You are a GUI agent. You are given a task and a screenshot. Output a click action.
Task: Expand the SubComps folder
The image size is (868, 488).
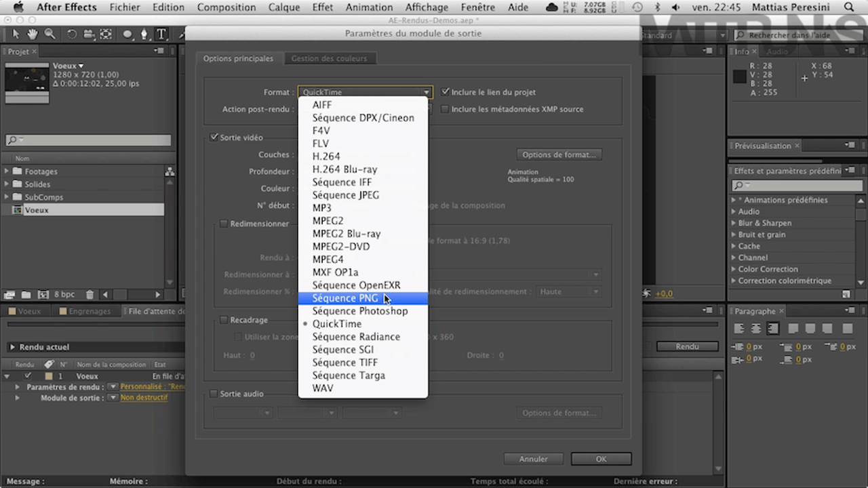[x=7, y=197]
